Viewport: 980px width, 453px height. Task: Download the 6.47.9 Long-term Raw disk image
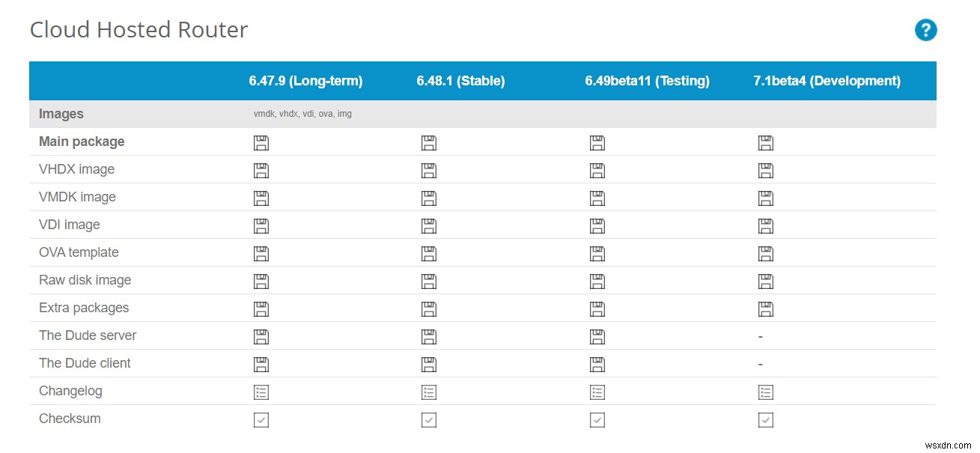(x=261, y=282)
